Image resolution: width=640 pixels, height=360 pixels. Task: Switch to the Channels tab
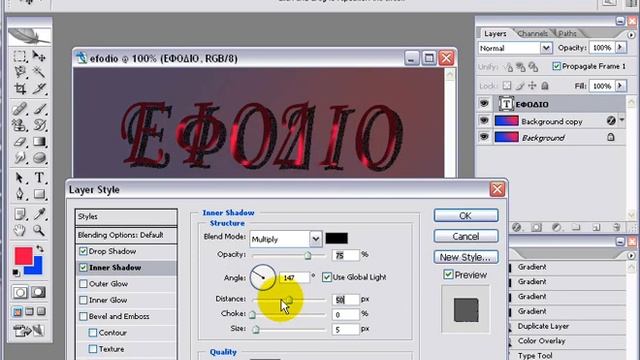click(533, 33)
